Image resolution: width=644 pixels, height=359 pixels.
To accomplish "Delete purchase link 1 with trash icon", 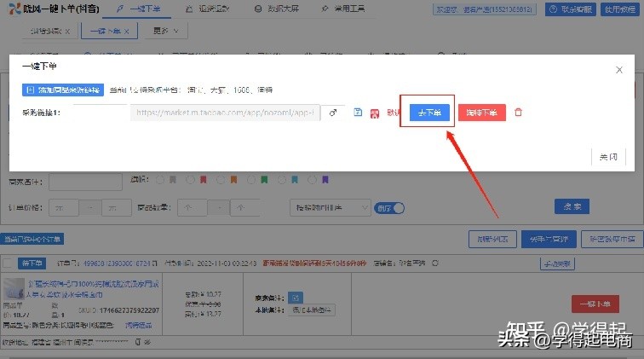I will 518,113.
